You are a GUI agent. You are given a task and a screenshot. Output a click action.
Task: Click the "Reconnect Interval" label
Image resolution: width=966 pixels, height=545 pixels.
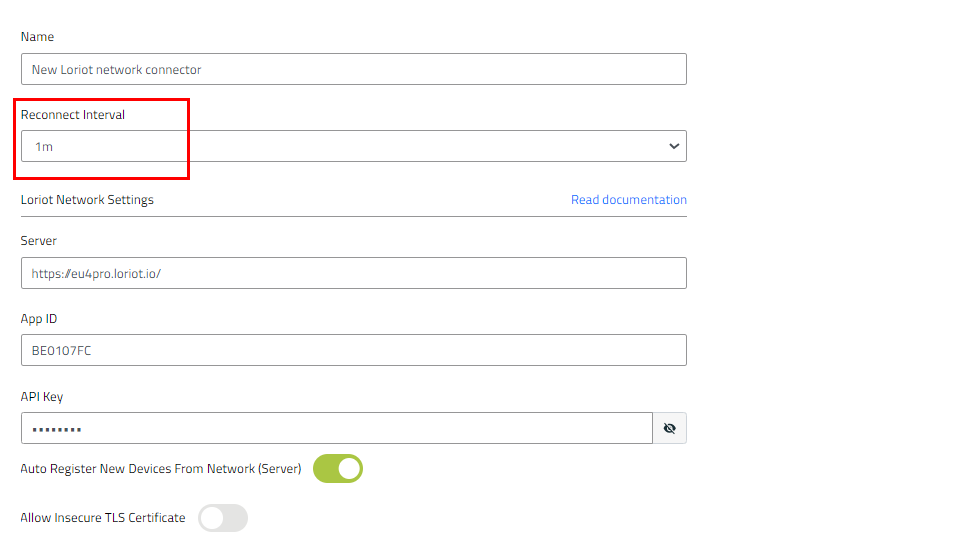coord(73,115)
